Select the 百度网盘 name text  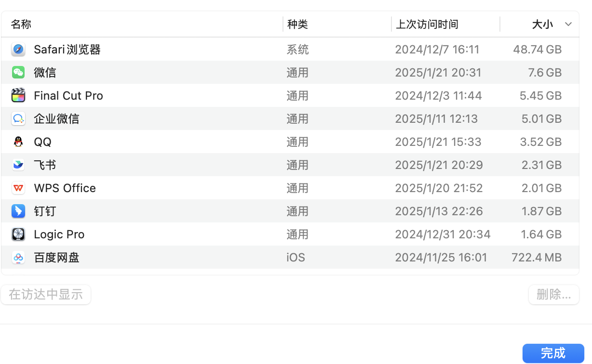click(56, 258)
